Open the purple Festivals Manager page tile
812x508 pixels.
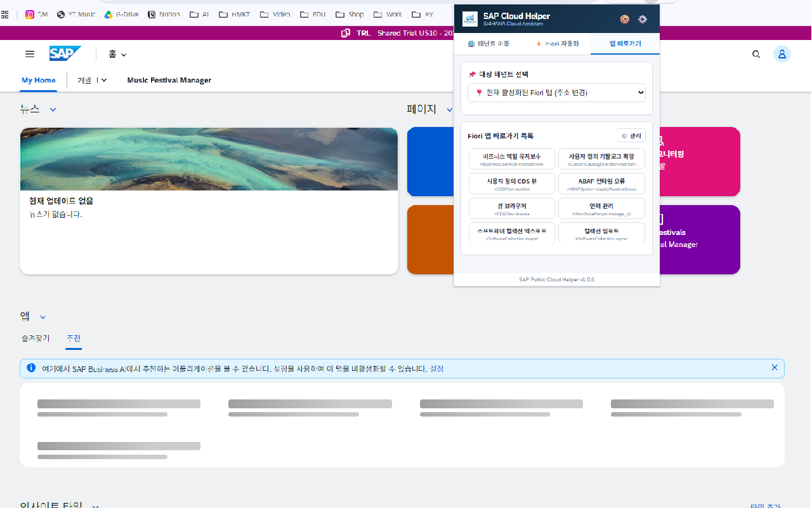(700, 239)
